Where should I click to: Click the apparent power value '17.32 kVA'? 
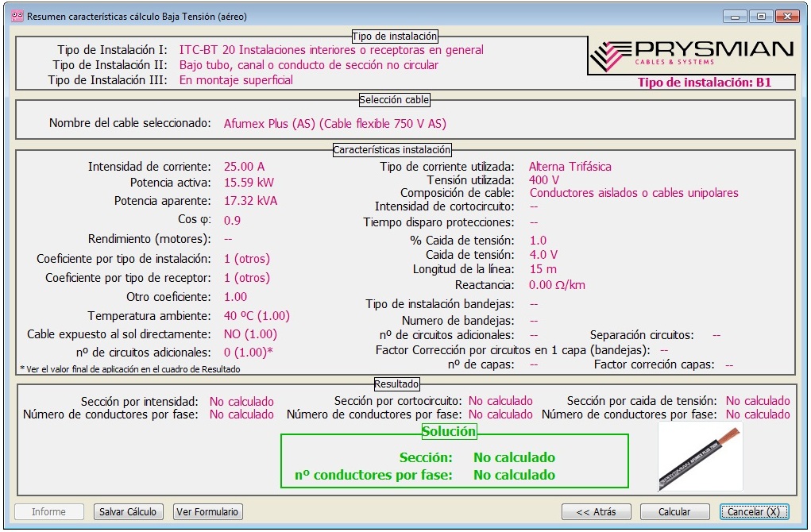click(250, 201)
